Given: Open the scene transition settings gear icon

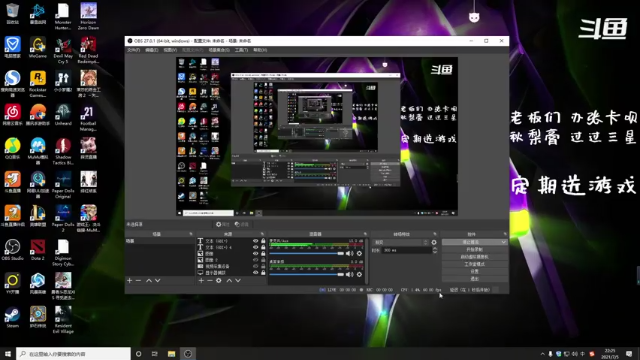Looking at the screenshot, I should pos(434,242).
